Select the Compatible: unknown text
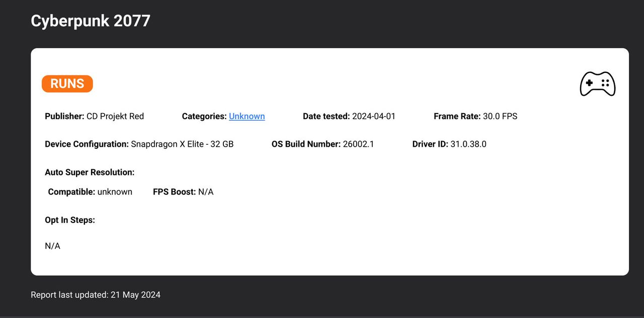Image resolution: width=644 pixels, height=318 pixels. tap(90, 192)
